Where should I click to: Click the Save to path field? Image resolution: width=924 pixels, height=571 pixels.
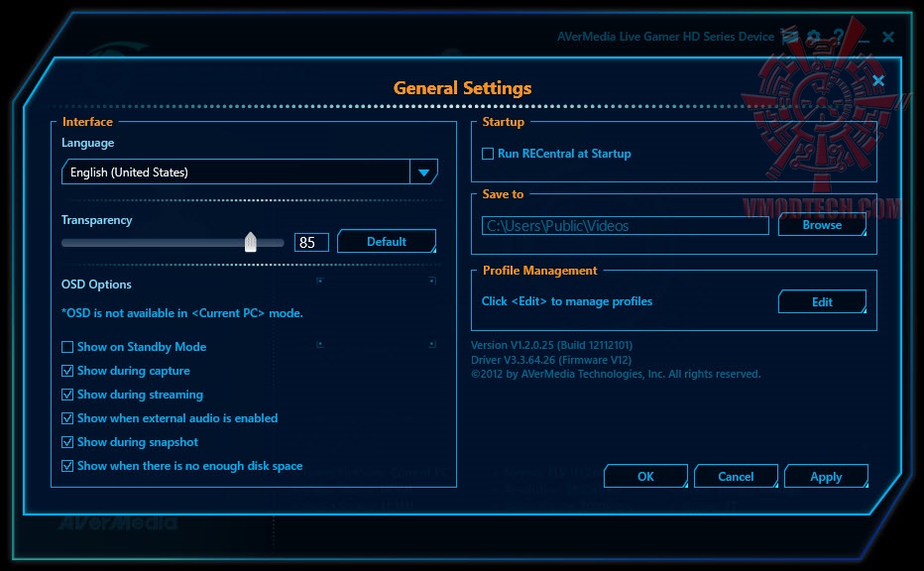point(626,226)
